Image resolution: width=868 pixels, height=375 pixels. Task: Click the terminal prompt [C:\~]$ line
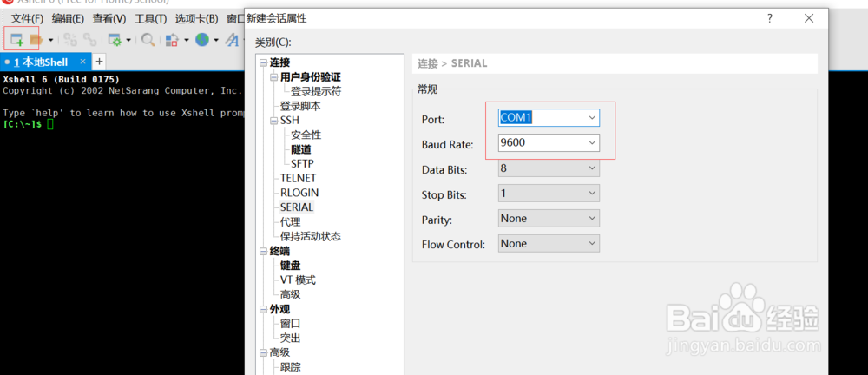point(28,125)
